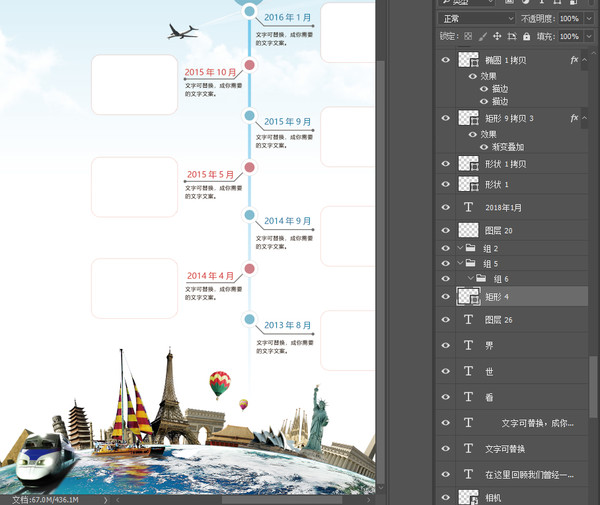
Task: Open the 填充 fill slider arrow
Action: pyautogui.click(x=589, y=36)
